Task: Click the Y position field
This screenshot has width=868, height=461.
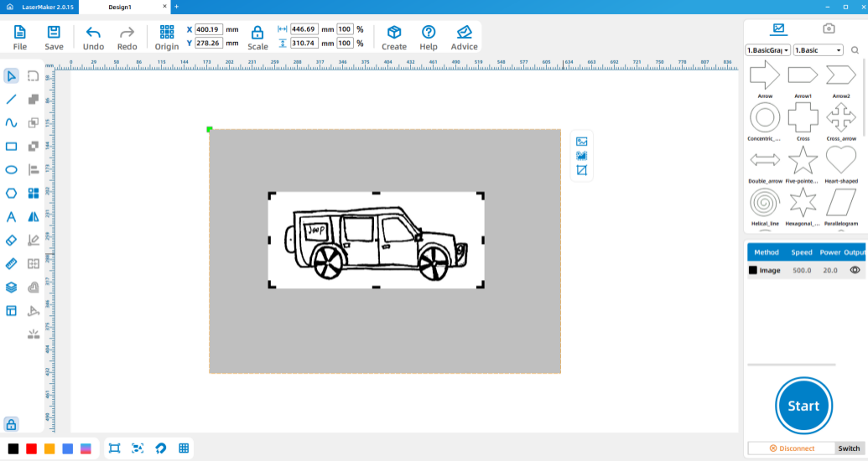Action: point(209,44)
